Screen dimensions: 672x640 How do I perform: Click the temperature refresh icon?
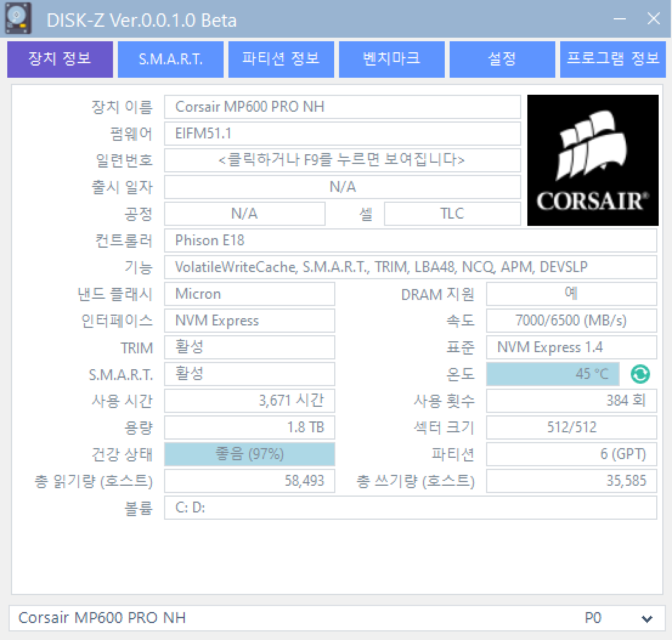click(640, 374)
